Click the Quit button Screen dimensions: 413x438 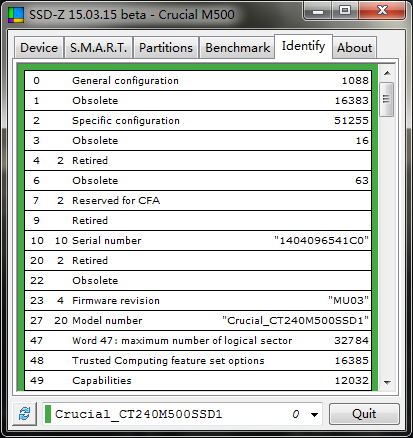364,414
